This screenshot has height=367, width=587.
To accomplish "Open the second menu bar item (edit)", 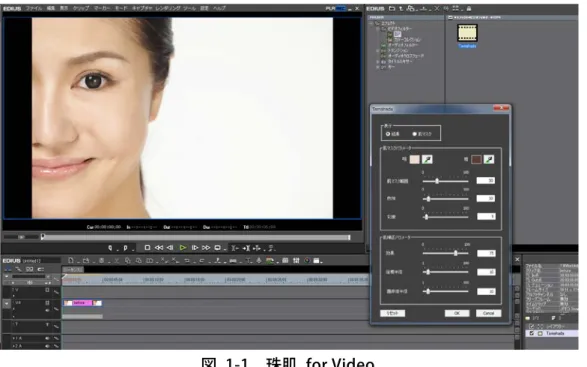I will (51, 8).
